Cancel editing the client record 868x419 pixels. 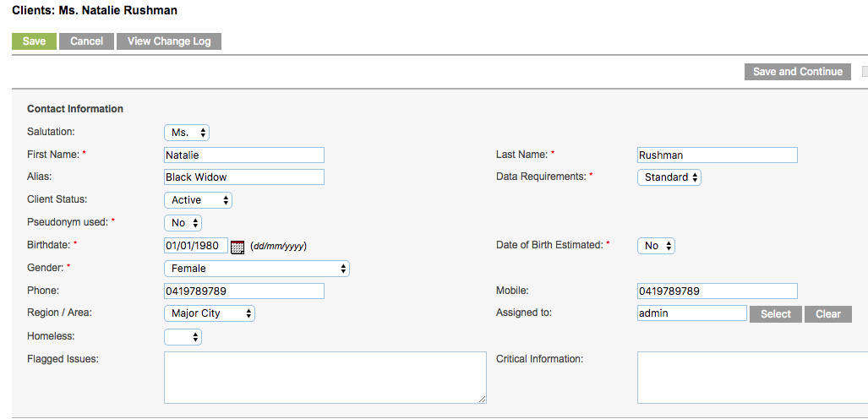86,41
